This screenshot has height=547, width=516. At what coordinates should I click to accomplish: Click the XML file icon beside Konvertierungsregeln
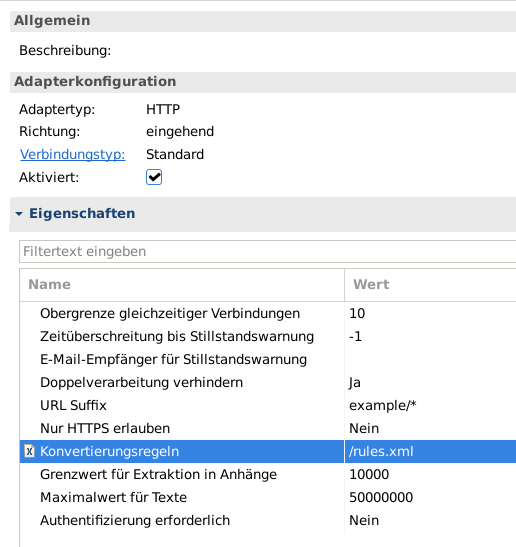pyautogui.click(x=30, y=451)
